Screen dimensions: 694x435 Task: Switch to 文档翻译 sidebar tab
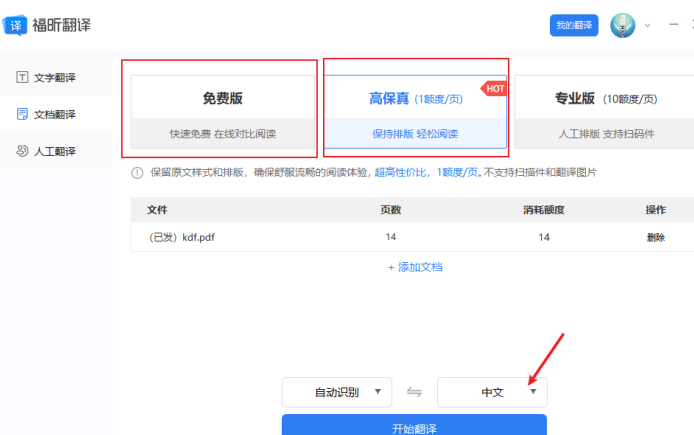click(56, 114)
